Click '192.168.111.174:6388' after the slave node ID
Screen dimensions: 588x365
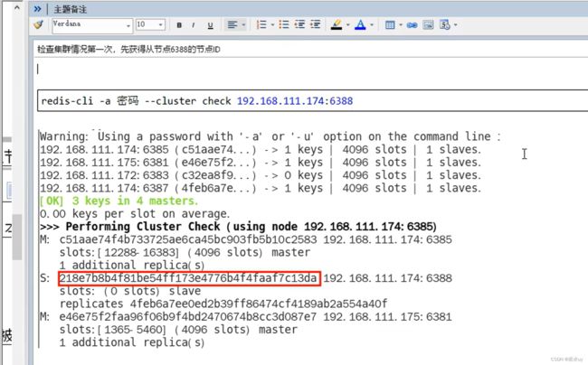click(388, 278)
